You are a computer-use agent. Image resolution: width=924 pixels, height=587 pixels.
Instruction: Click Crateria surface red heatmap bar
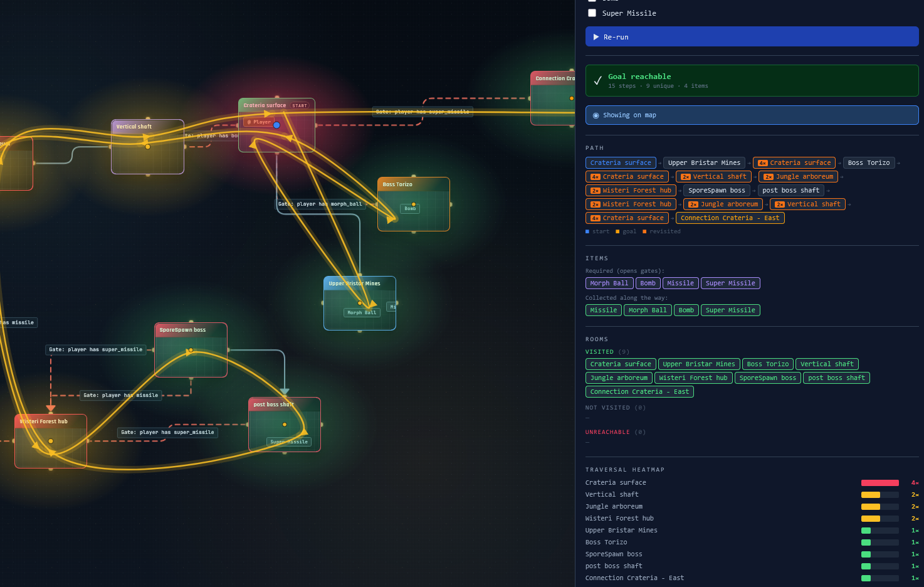tap(879, 483)
